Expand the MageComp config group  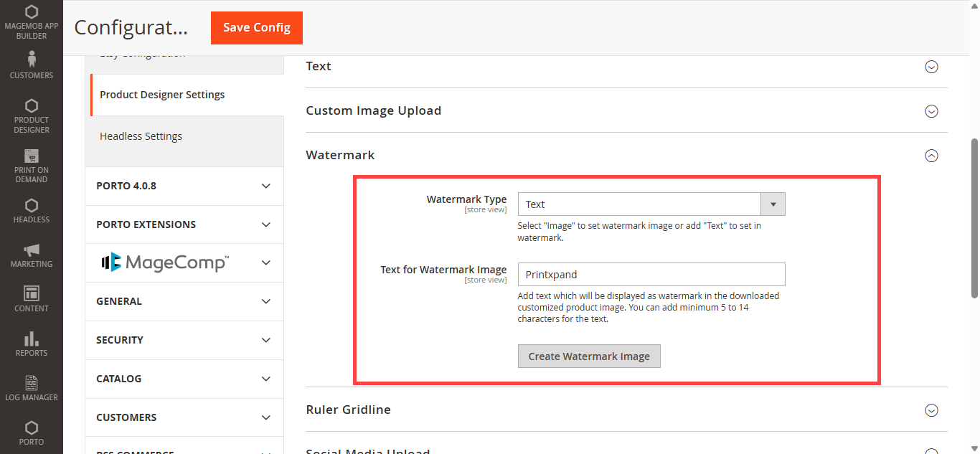click(x=184, y=263)
